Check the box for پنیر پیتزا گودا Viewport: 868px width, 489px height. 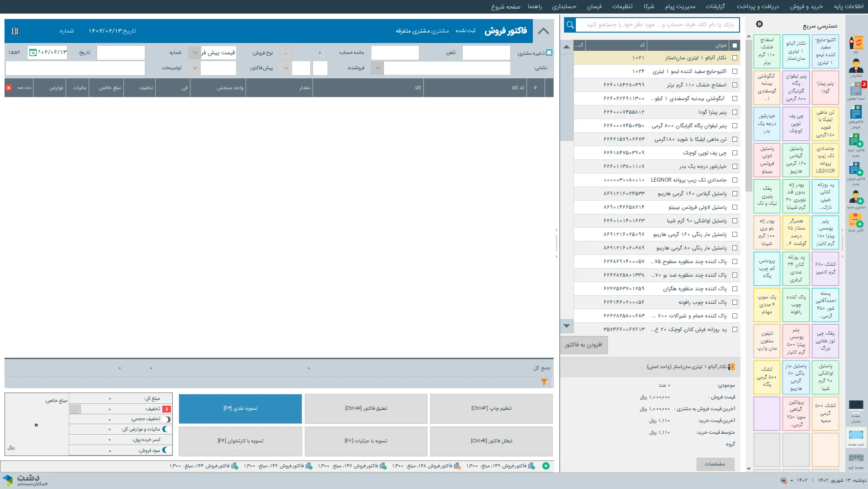click(x=735, y=112)
